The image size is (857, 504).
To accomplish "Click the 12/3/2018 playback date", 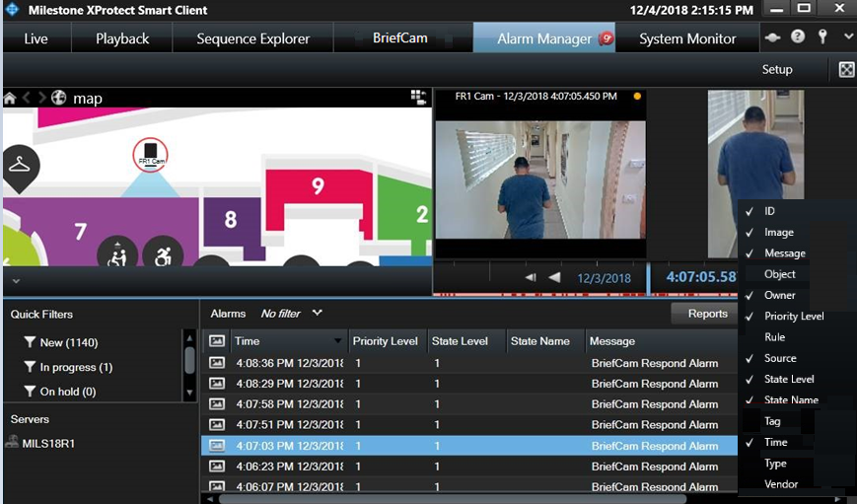I will 604,278.
